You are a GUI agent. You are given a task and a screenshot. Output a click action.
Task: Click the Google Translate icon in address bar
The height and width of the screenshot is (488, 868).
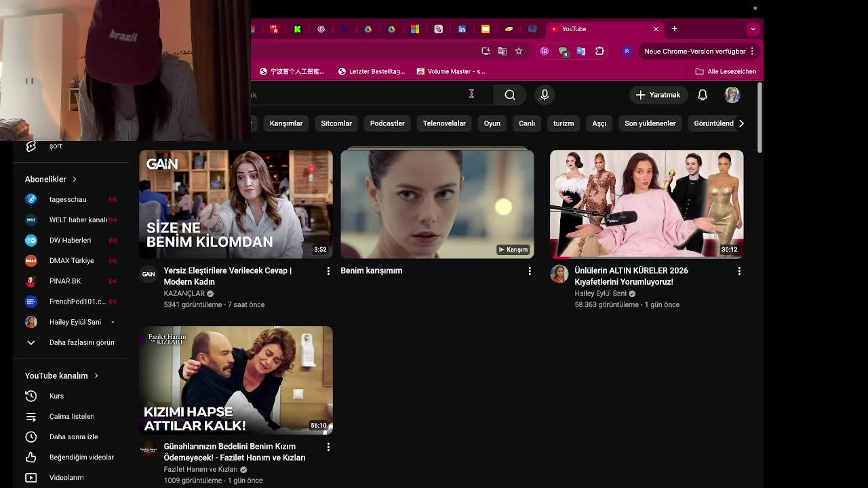(x=502, y=51)
